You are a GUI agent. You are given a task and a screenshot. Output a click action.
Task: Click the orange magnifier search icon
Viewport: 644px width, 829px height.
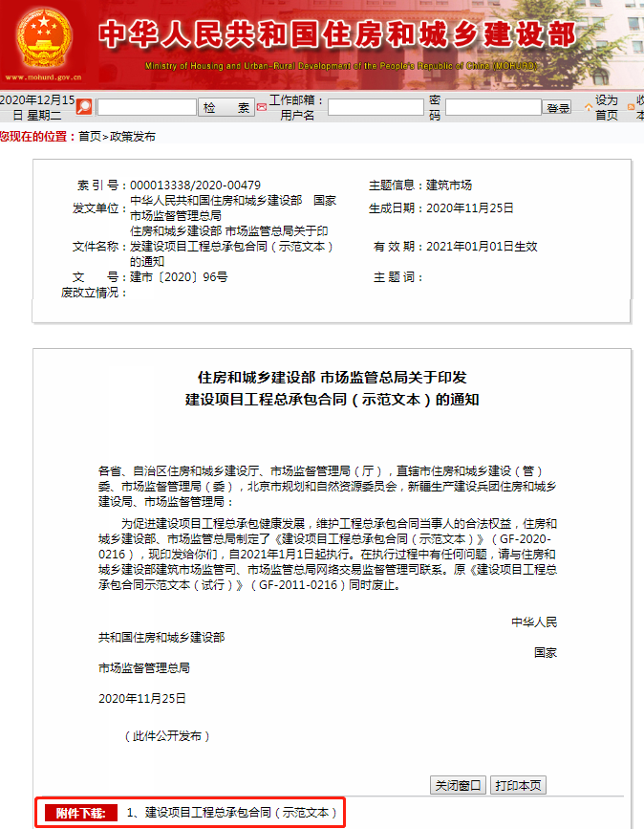click(84, 107)
